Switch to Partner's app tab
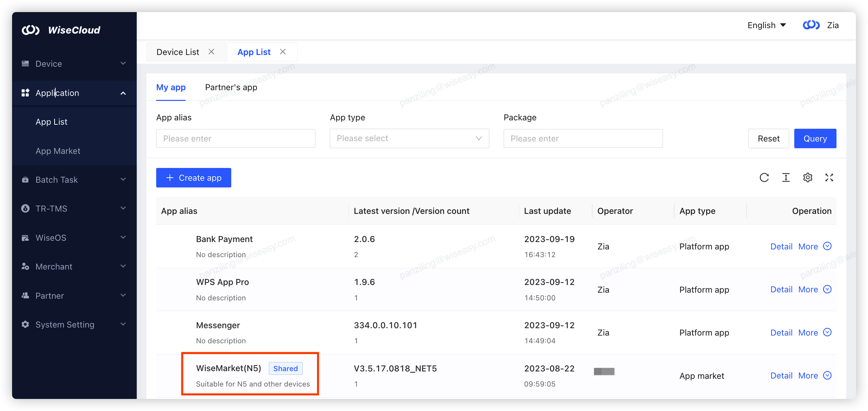This screenshot has width=868, height=411. pyautogui.click(x=231, y=87)
